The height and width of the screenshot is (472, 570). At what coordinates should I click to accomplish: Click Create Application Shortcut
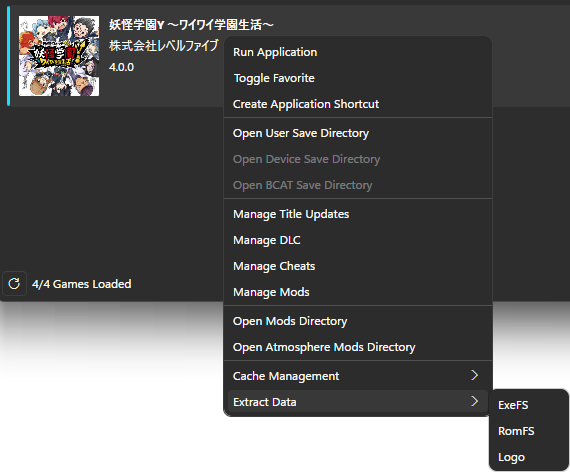tap(358, 104)
